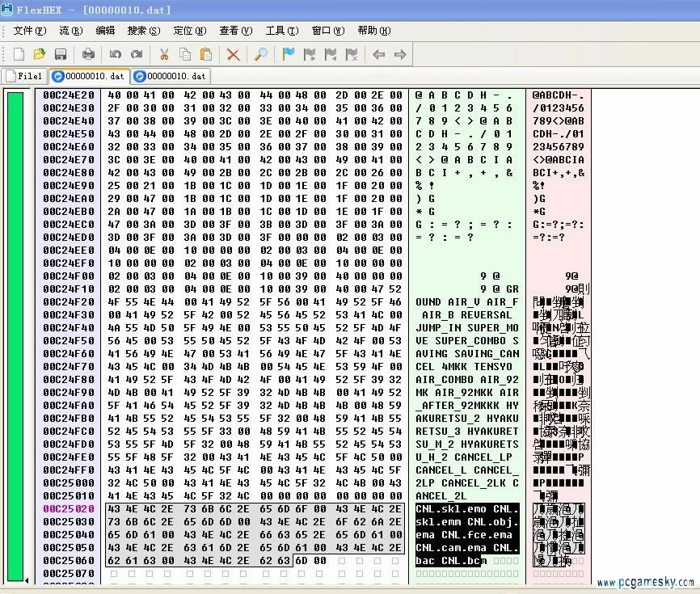
Task: Click the Paste clipboard icon
Action: (206, 54)
